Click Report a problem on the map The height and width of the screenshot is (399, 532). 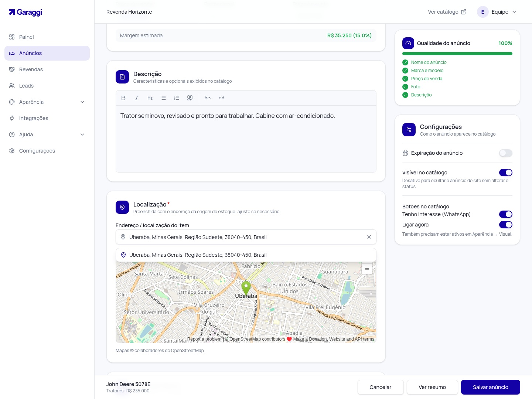point(204,339)
